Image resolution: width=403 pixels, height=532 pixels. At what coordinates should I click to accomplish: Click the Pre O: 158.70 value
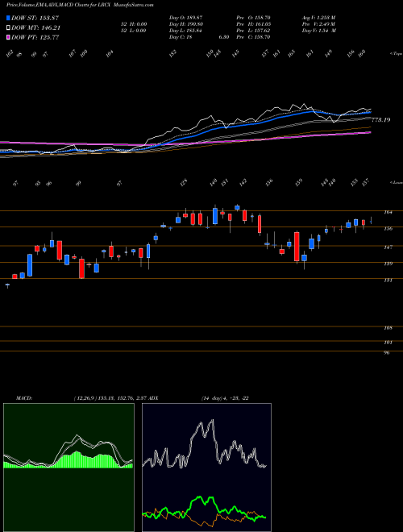(255, 18)
